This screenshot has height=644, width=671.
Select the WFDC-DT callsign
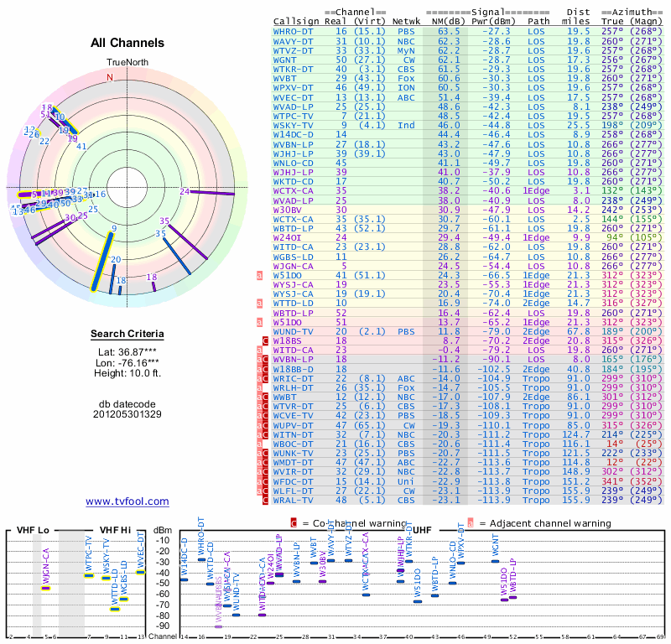(293, 481)
